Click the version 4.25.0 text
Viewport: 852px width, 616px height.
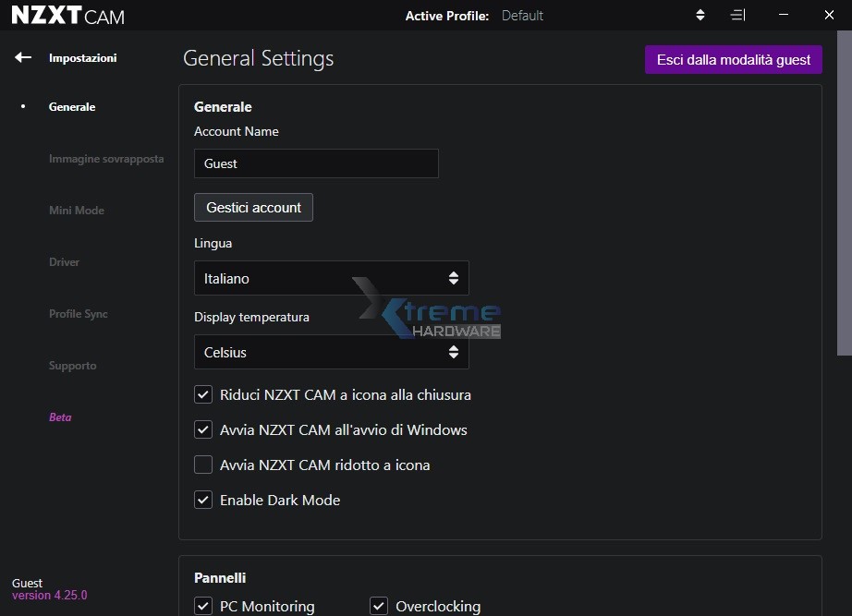pos(50,596)
